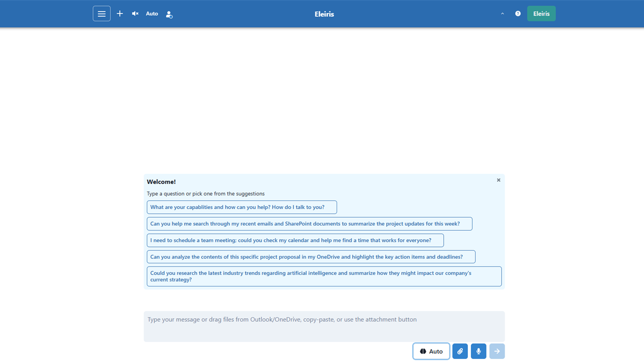The image size is (644, 362).
Task: Click the Auto mode label in header
Action: coord(152,14)
